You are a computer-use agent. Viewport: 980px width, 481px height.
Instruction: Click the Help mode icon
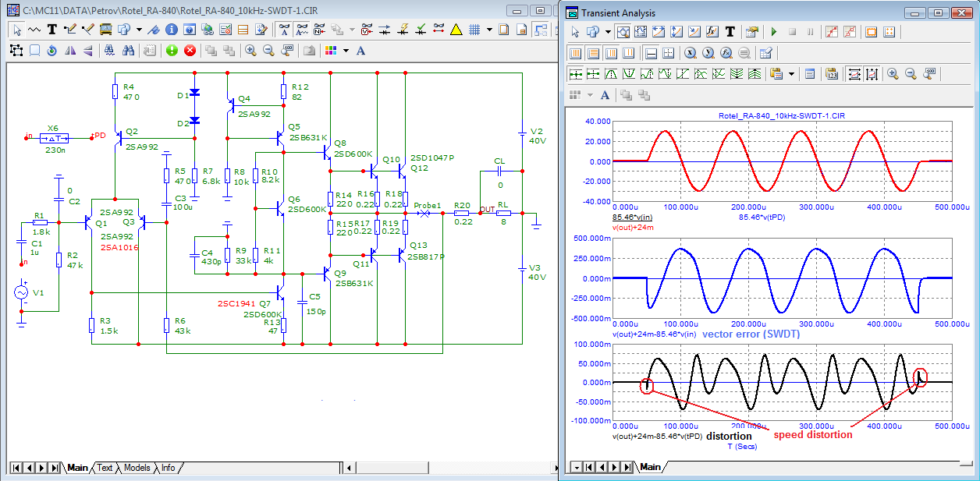click(189, 30)
